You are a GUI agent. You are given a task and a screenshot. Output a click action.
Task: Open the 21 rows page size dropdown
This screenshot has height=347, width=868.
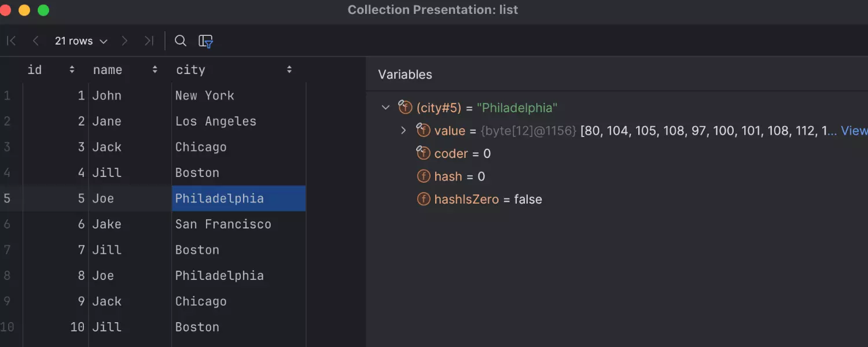click(x=81, y=41)
